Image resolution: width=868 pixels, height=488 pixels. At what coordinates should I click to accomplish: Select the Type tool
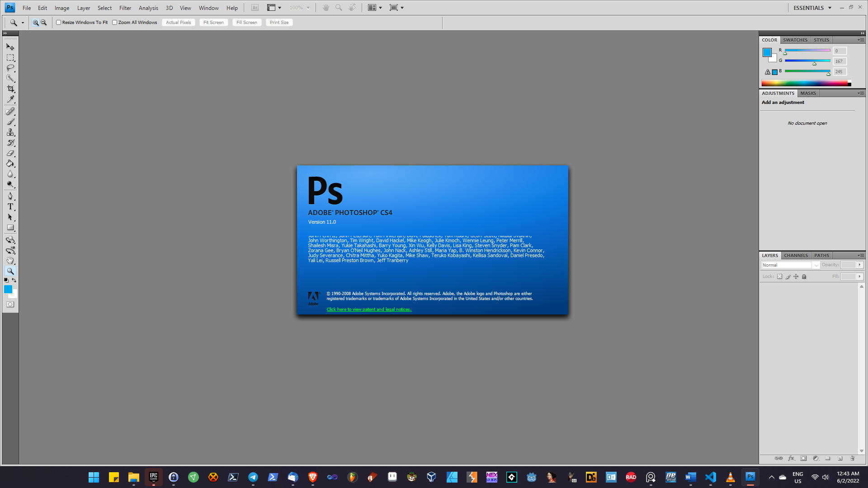click(10, 206)
